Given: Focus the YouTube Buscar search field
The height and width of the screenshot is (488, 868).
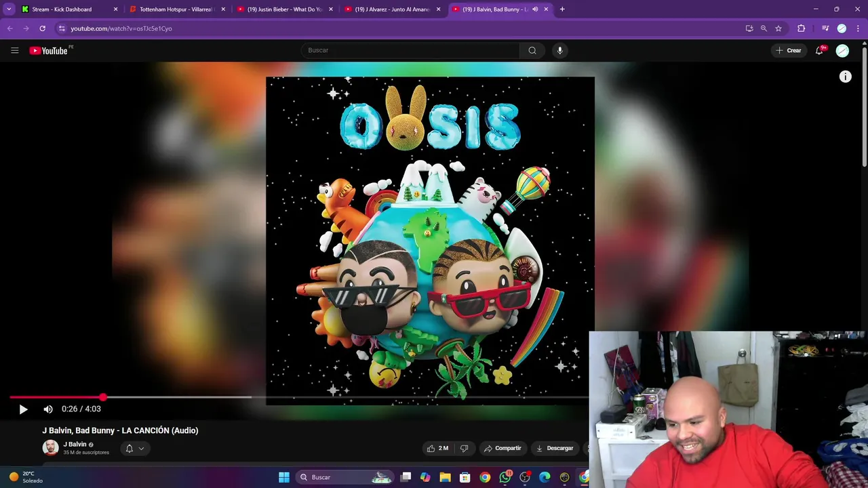Looking at the screenshot, I should 410,50.
